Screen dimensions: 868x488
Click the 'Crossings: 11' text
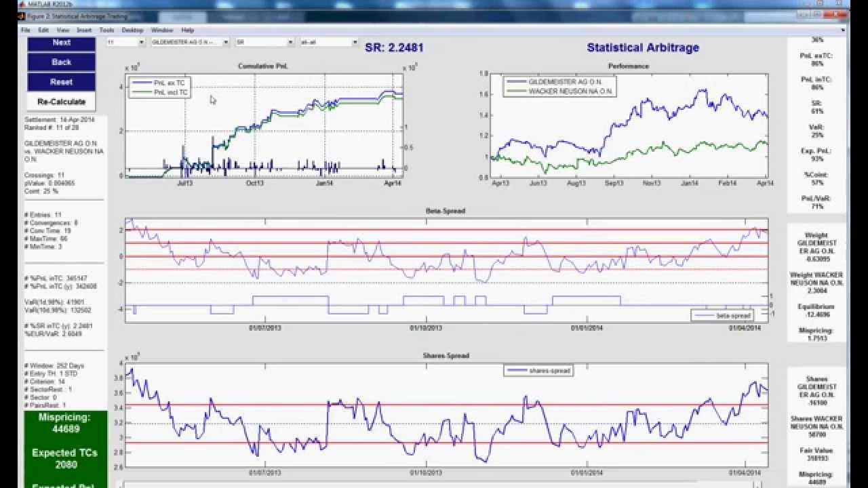point(44,175)
